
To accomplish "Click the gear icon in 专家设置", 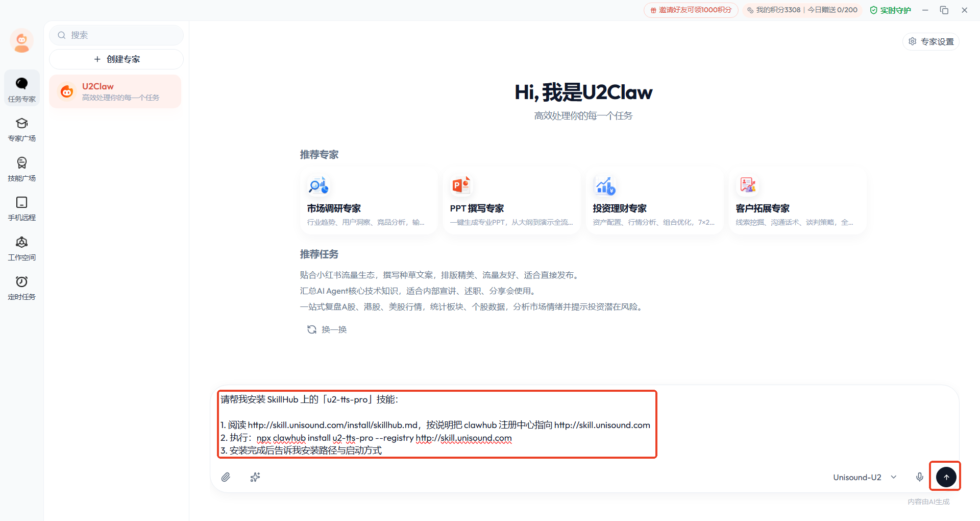I will point(913,41).
